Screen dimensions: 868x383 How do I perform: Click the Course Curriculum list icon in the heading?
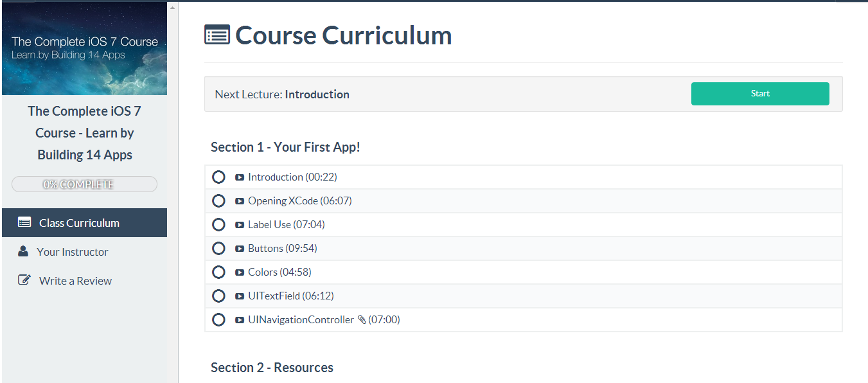click(x=217, y=35)
